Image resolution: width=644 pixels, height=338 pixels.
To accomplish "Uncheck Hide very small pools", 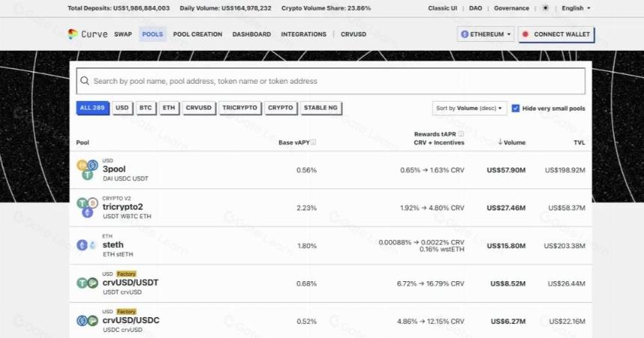I will (515, 108).
